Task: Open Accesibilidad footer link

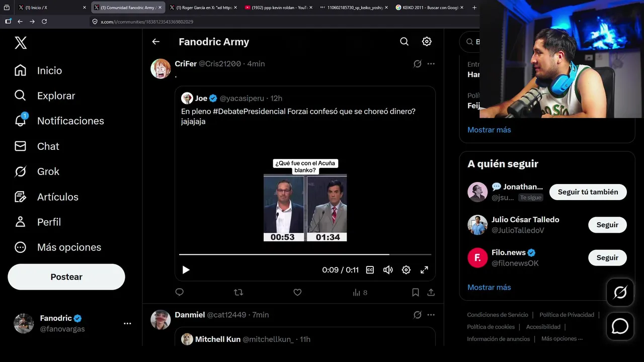Action: (543, 327)
